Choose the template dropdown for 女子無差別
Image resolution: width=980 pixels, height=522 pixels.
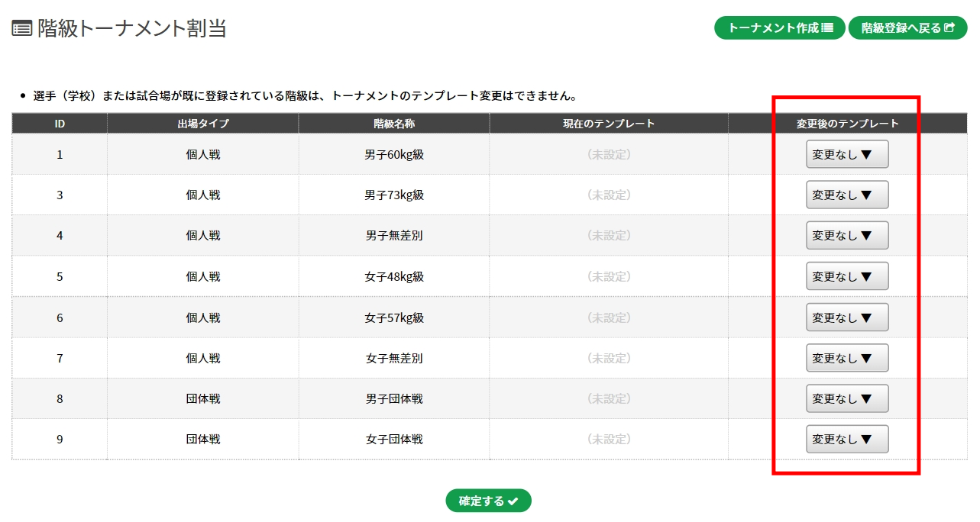click(x=847, y=358)
